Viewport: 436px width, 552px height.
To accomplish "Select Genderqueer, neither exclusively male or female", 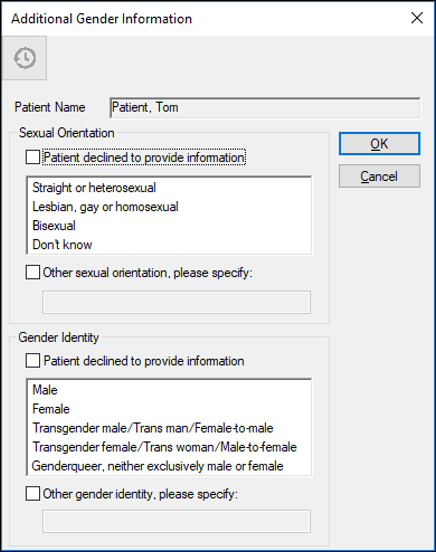I will tap(169, 466).
